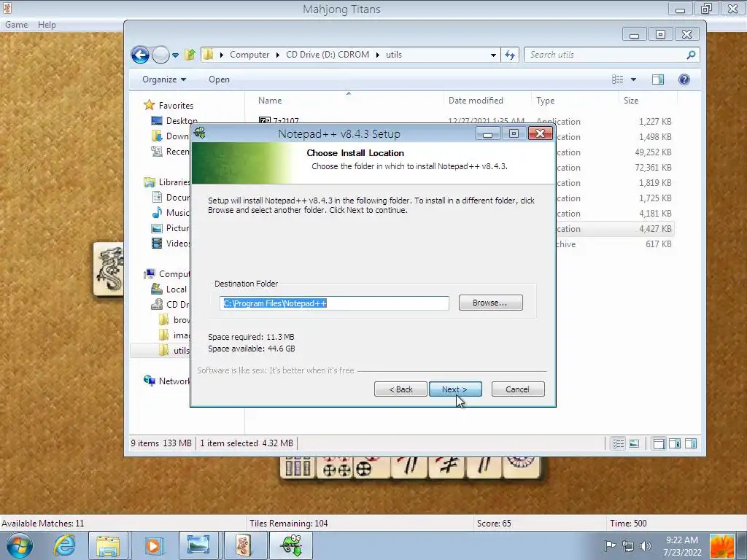Open the network icon in the system tray
The height and width of the screenshot is (560, 747).
(x=628, y=546)
